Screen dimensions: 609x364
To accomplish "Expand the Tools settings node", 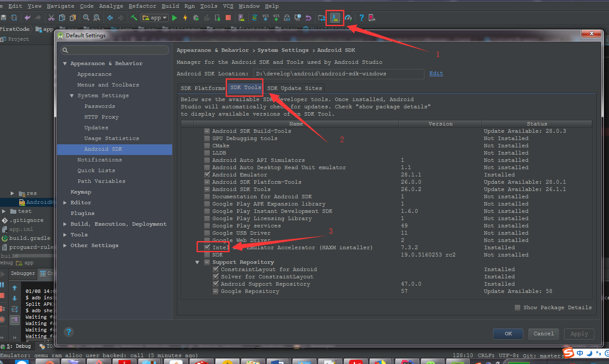I will [x=65, y=235].
